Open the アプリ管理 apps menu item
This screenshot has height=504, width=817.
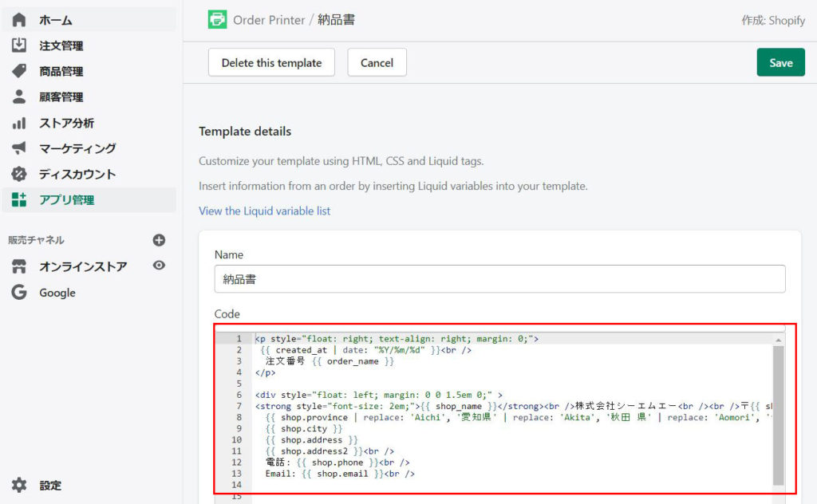coord(67,199)
